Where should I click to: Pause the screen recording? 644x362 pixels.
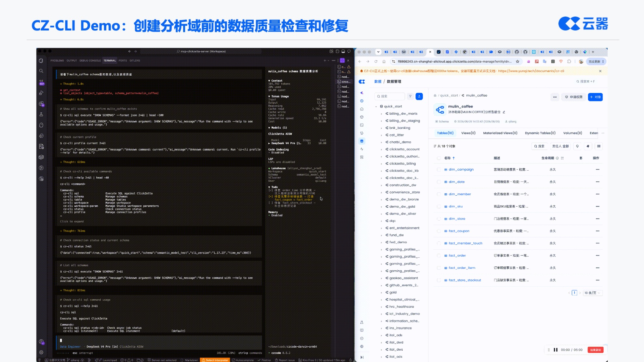[556, 350]
